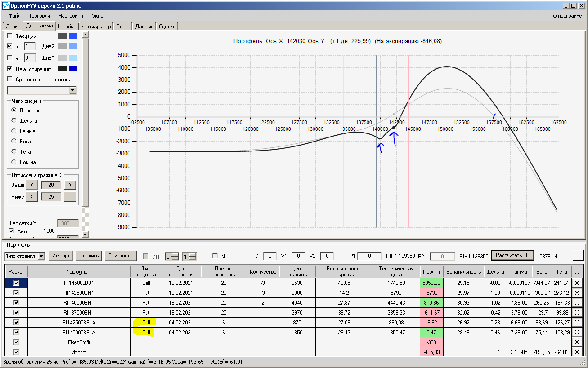This screenshot has width=588, height=368.
Task: Click the Импорт button
Action: pos(61,256)
